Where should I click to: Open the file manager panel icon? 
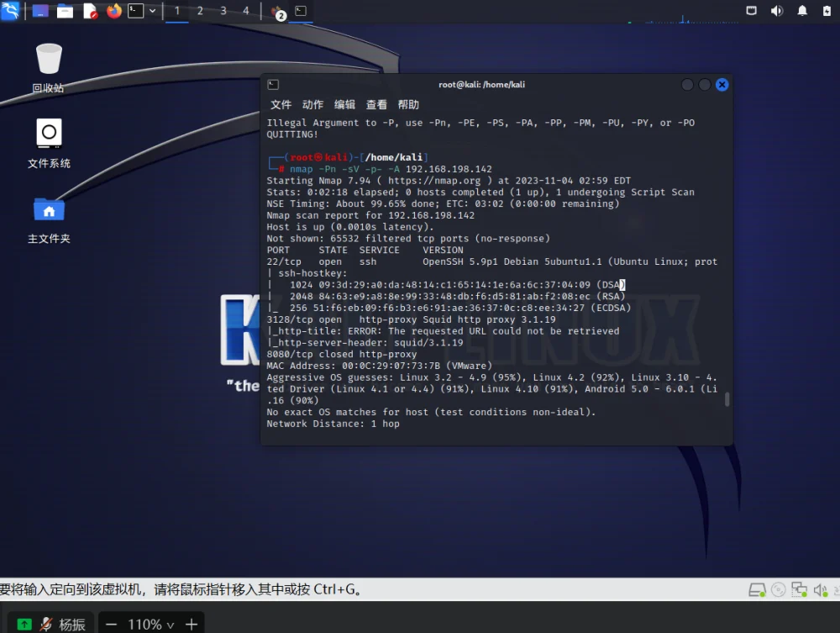(x=65, y=11)
